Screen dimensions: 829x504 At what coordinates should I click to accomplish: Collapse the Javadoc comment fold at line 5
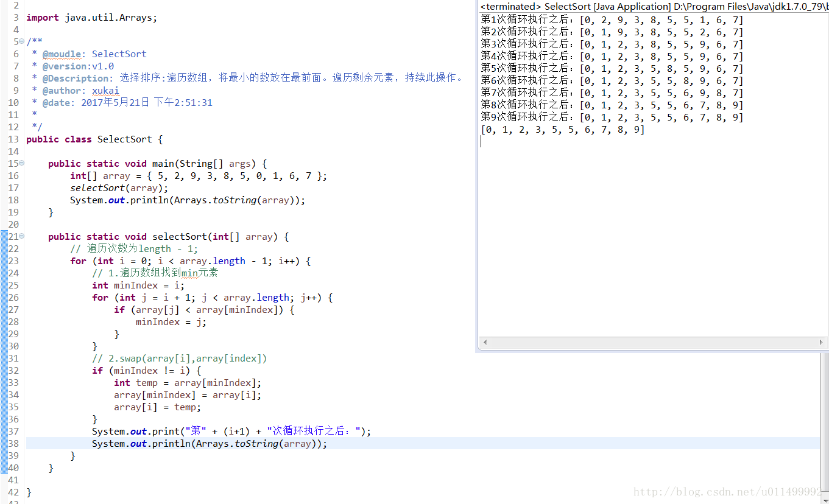(22, 41)
